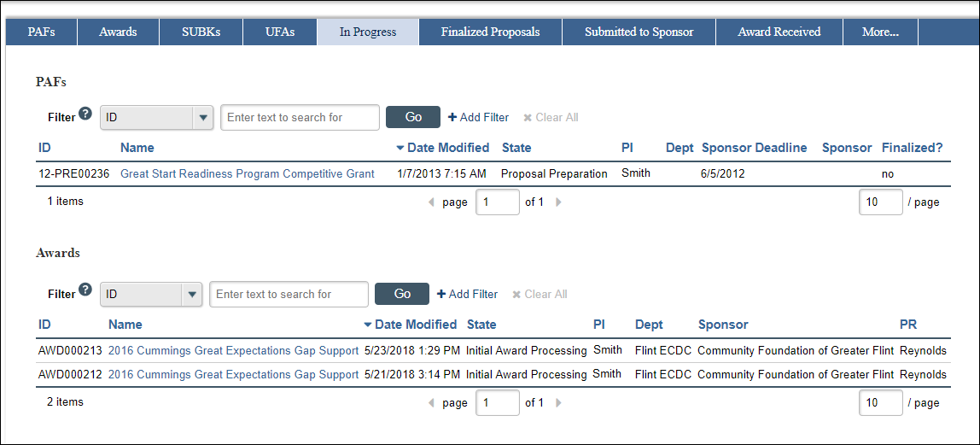980x445 pixels.
Task: Click next page arrow in Awards table
Action: [x=559, y=403]
